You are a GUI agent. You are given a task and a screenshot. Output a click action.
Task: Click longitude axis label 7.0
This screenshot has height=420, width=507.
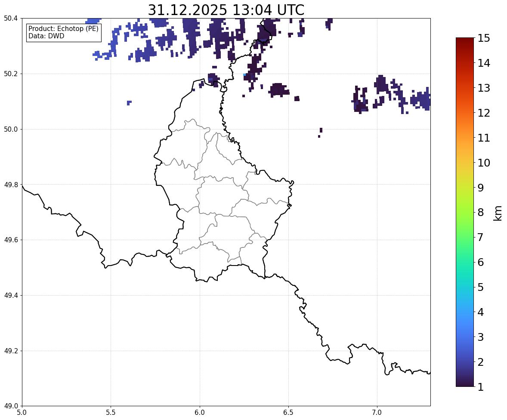(x=377, y=413)
